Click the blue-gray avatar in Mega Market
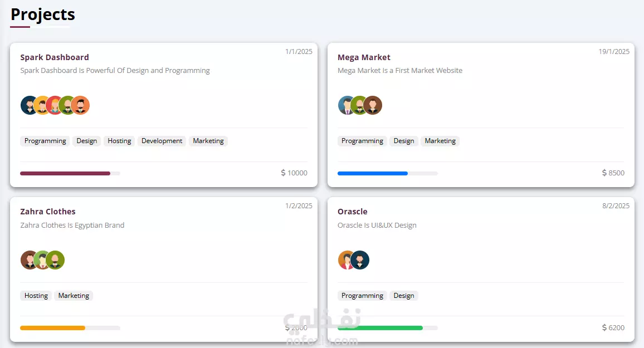 point(346,105)
